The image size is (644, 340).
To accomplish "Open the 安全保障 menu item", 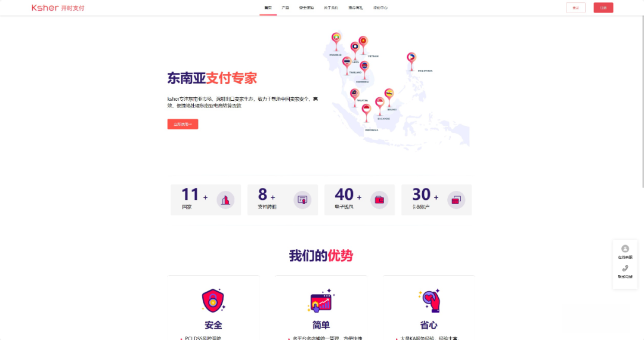I will tap(306, 8).
